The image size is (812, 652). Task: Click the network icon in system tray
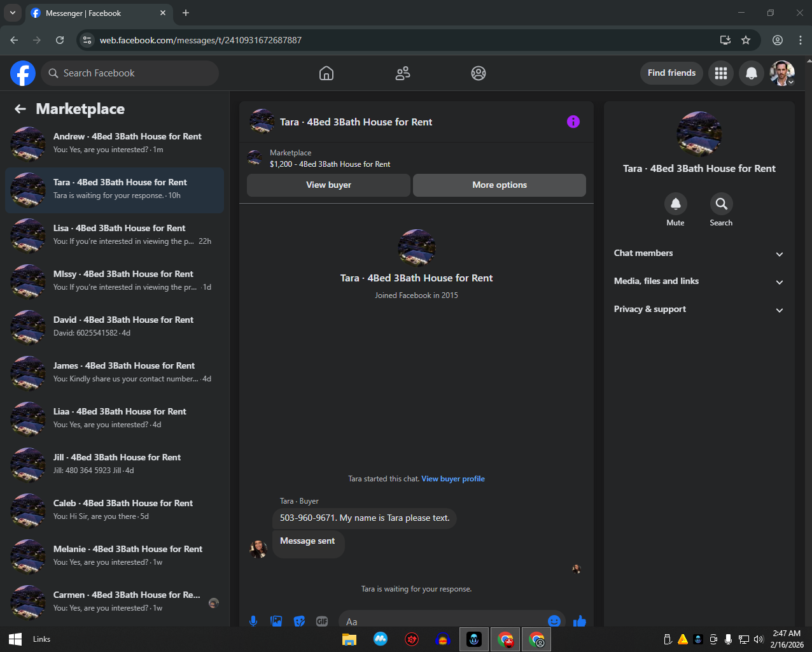pyautogui.click(x=743, y=639)
